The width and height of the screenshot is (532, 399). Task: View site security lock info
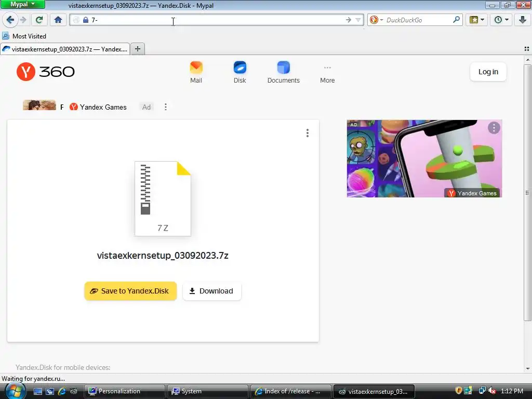tap(86, 20)
